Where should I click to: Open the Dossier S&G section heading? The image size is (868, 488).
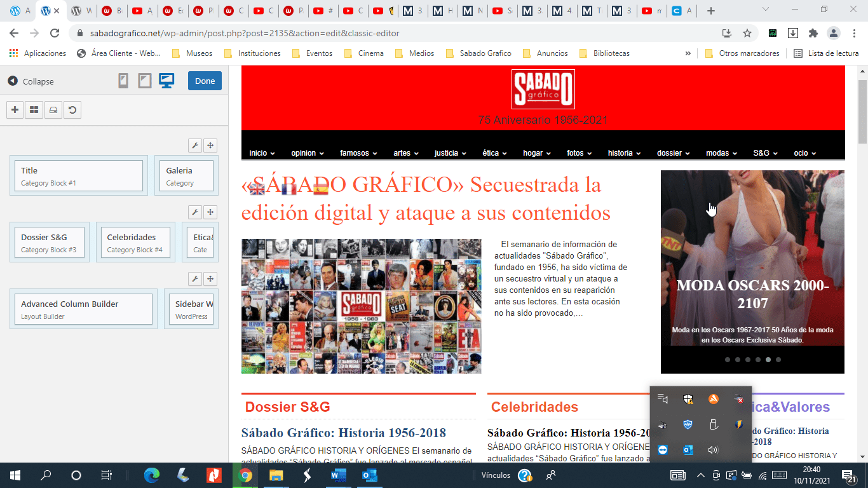tap(288, 407)
